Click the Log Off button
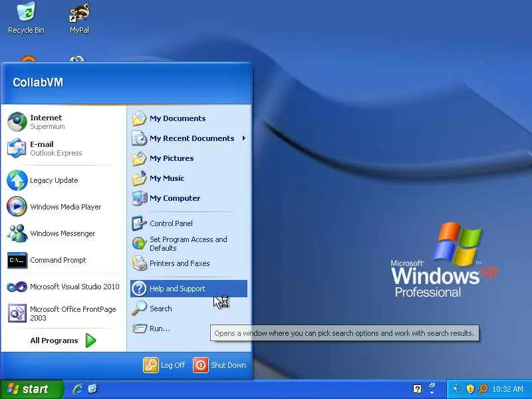 point(164,365)
